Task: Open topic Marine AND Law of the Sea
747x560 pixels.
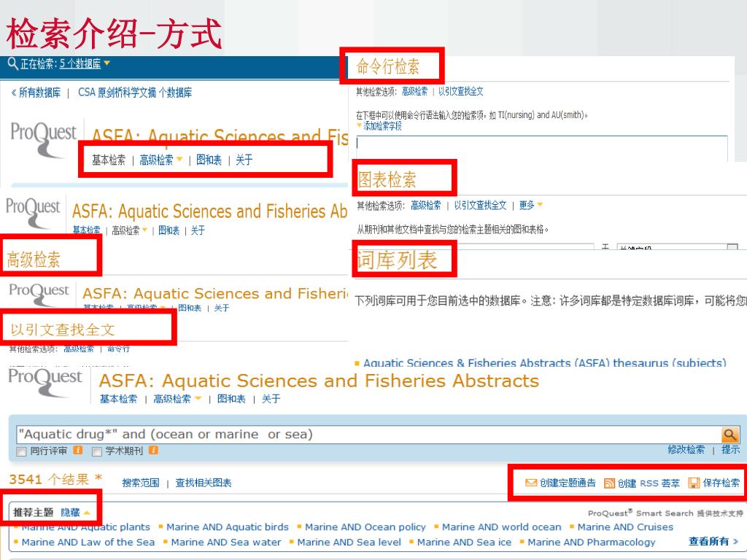Action: [x=88, y=542]
